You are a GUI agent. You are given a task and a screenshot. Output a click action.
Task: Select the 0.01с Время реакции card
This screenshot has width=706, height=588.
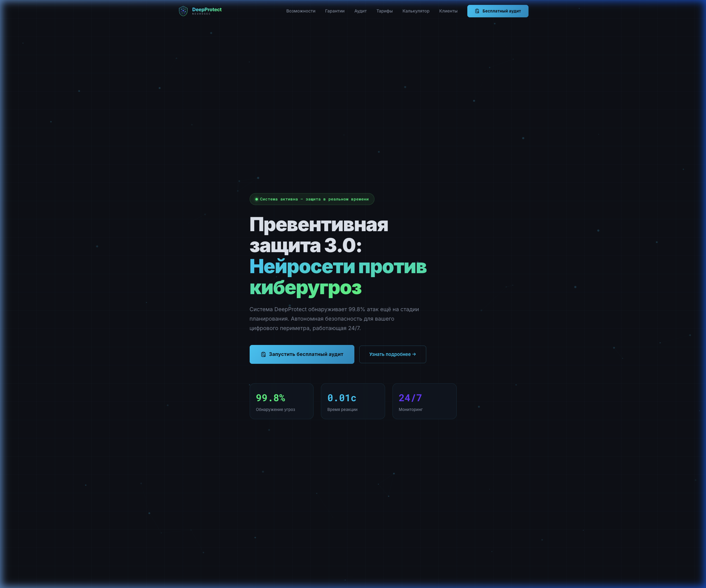[353, 401]
